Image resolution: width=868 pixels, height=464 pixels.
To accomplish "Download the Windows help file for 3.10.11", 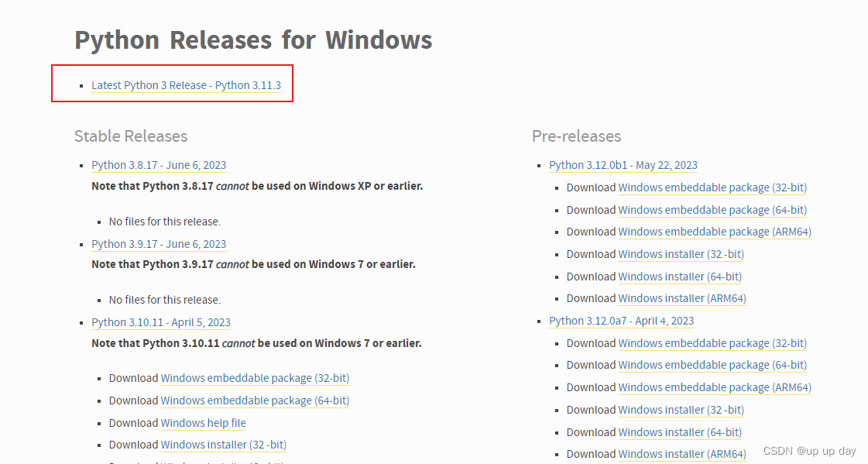I will click(x=204, y=423).
